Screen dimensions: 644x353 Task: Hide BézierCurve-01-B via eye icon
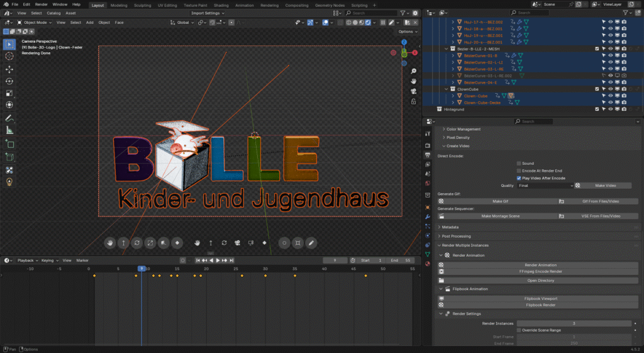click(x=610, y=55)
